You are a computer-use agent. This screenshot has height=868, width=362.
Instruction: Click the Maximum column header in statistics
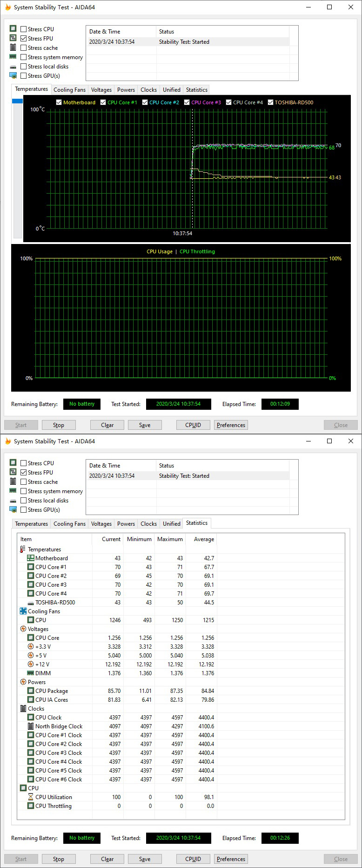170,539
